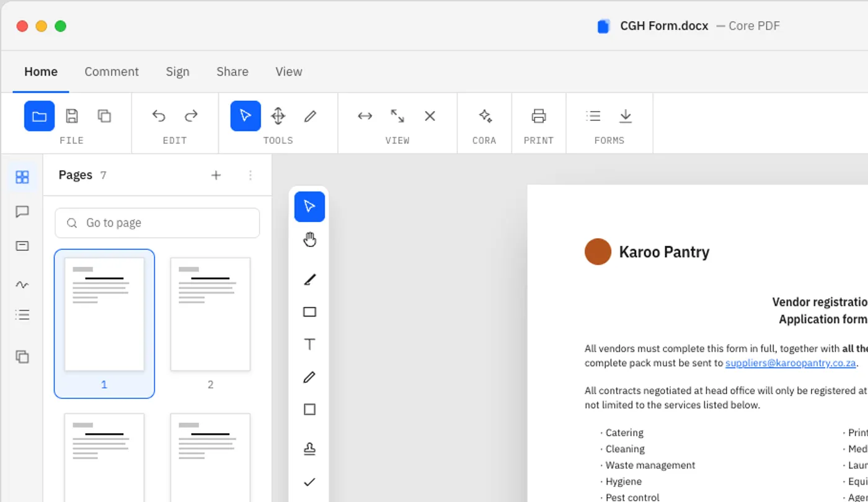The height and width of the screenshot is (502, 868).
Task: Save the document using the floppy disk icon
Action: click(72, 116)
